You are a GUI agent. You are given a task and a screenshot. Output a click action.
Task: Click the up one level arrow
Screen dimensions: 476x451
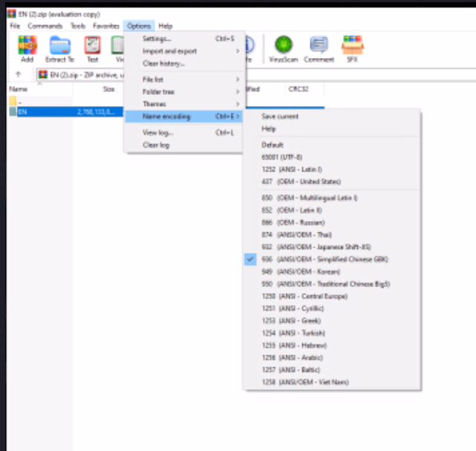click(x=19, y=74)
